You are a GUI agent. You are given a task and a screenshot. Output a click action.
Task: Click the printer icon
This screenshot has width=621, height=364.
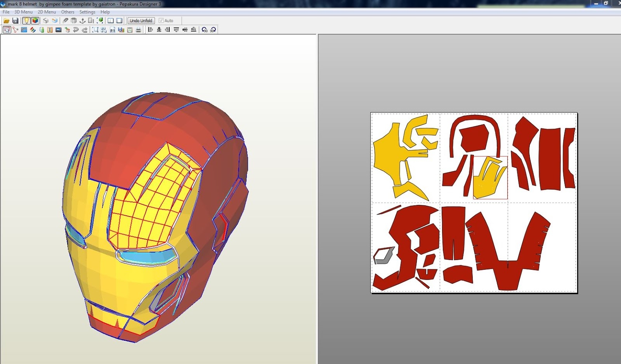[x=139, y=29]
